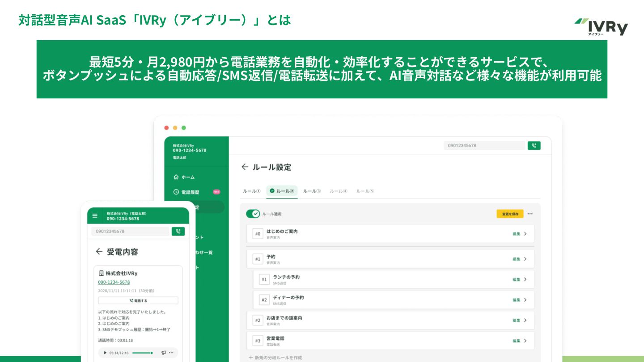Click the 05:34/12:45 playback time
The height and width of the screenshot is (362, 644).
tap(119, 353)
